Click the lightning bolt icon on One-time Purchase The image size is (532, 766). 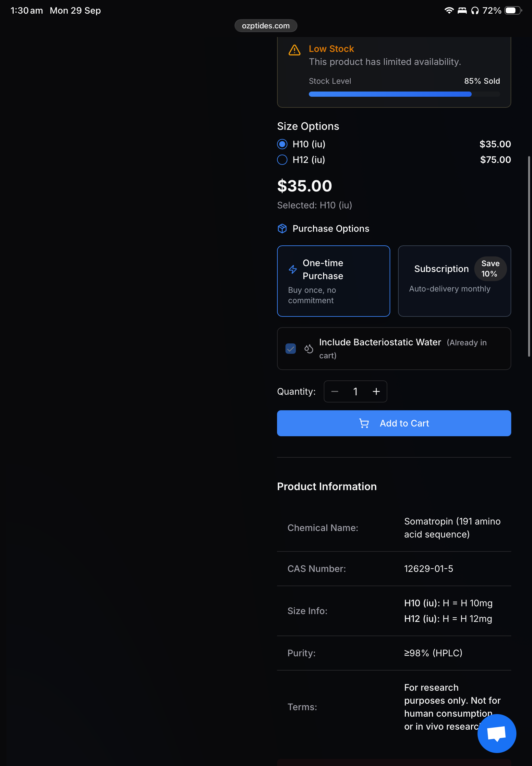pos(293,269)
